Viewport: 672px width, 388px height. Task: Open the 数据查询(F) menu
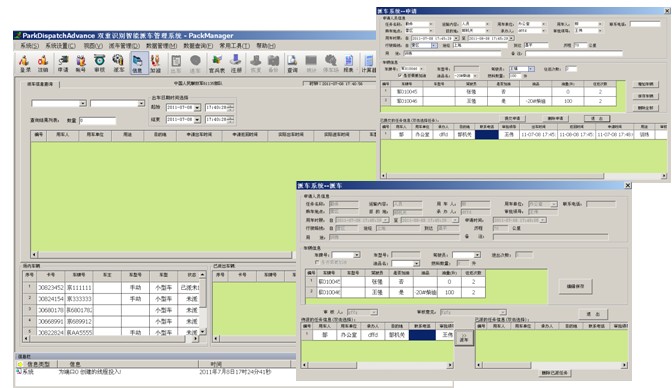pyautogui.click(x=198, y=45)
